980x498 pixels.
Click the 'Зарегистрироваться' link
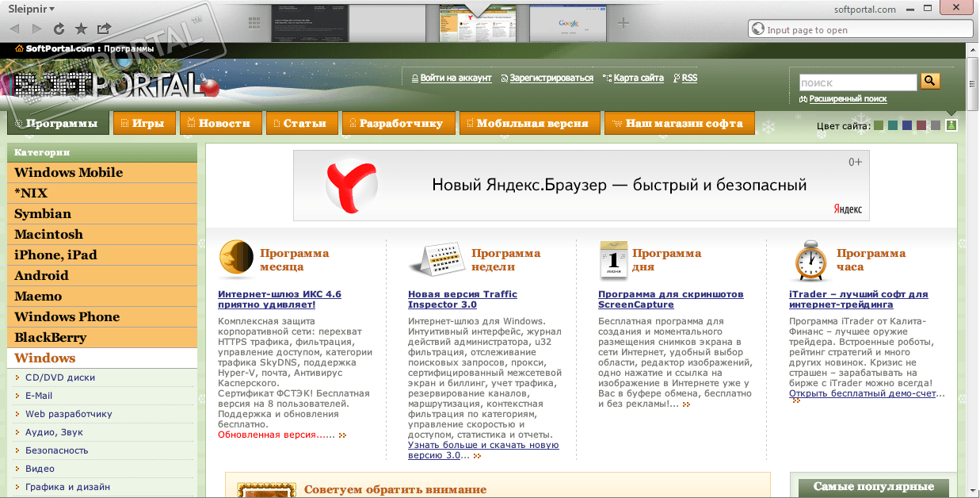click(x=551, y=78)
